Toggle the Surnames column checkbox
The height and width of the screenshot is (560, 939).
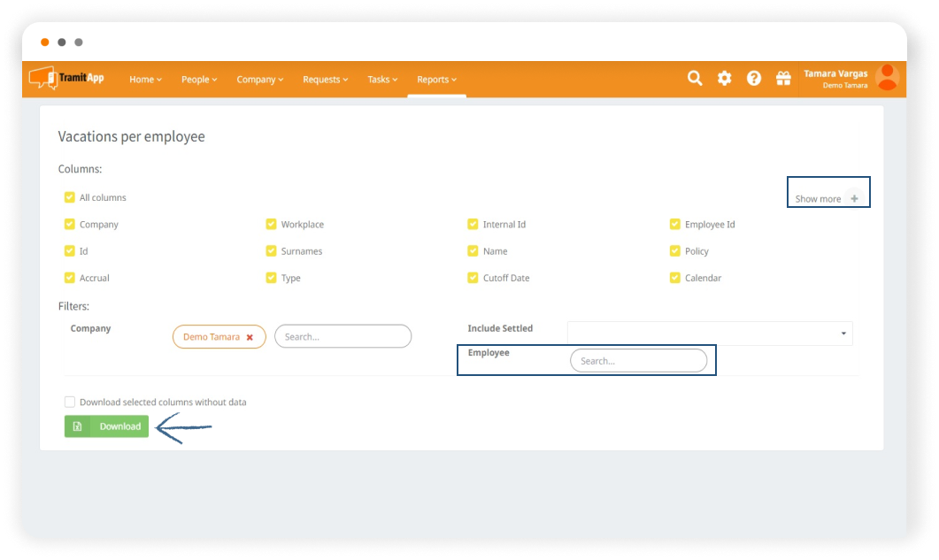pyautogui.click(x=272, y=251)
